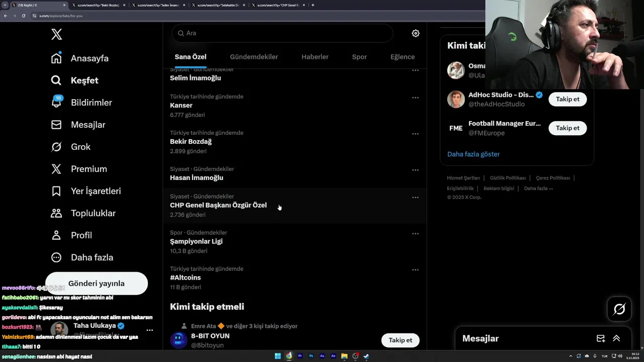Open Erişilebilirlik footer link
The height and width of the screenshot is (362, 644).
(460, 189)
